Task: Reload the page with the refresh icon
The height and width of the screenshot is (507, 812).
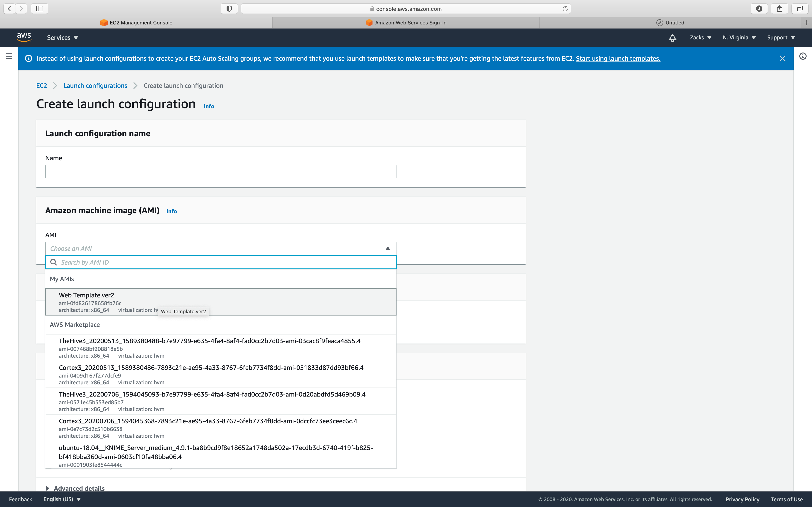Action: point(565,9)
